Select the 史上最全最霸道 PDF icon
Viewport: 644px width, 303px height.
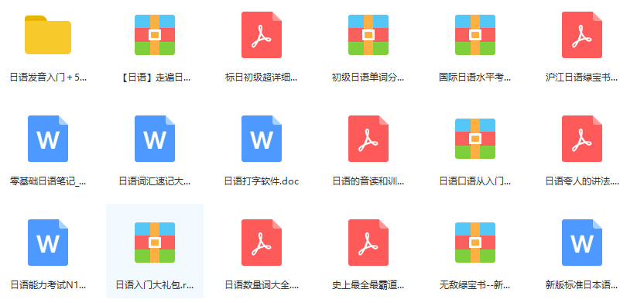[x=368, y=243]
